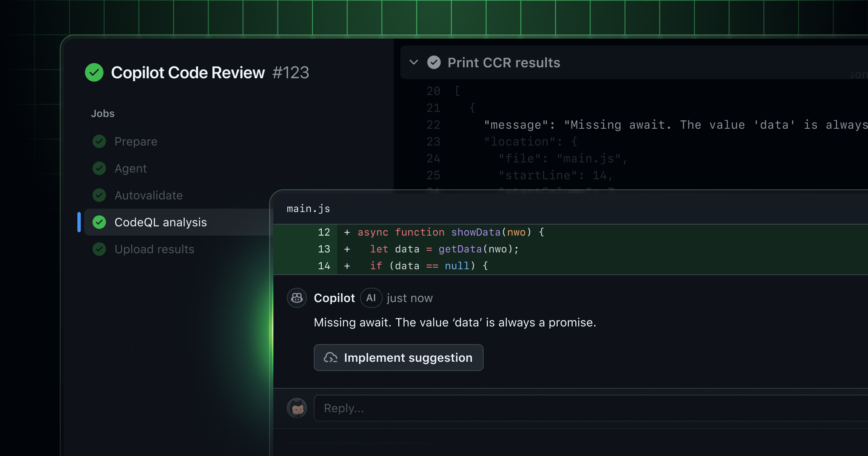Viewport: 868px width, 456px height.
Task: Open the main.js file tab
Action: [308, 208]
